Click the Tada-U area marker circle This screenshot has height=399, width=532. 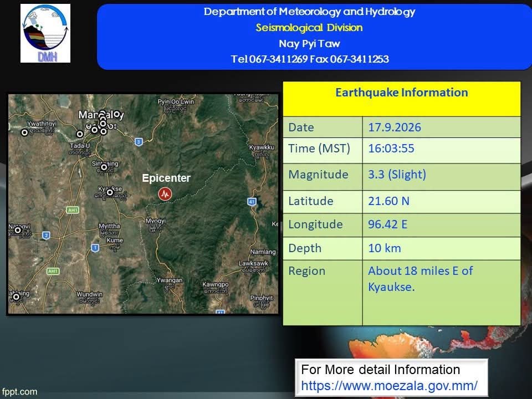tap(80, 134)
